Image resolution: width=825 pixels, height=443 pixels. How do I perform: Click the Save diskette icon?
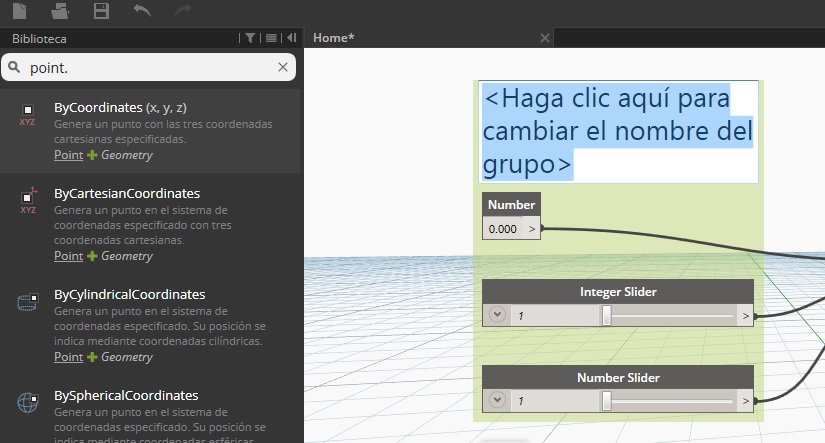pos(101,11)
